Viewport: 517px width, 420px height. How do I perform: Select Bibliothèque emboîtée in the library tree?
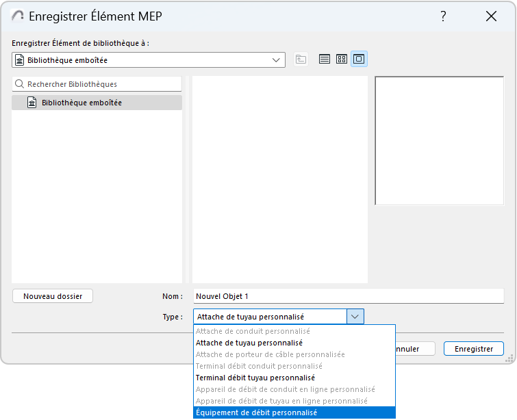pyautogui.click(x=97, y=103)
